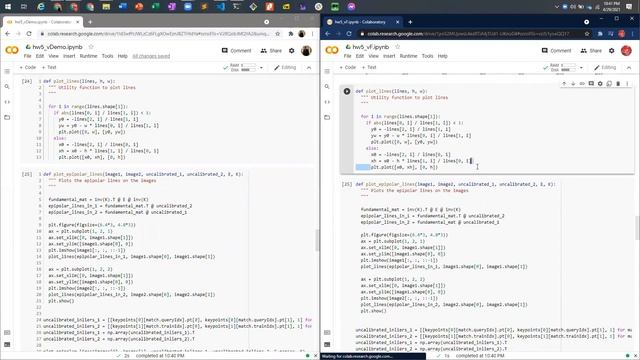Move cell down in hw5_vf cell toolbar
The height and width of the screenshot is (360, 640).
click(x=573, y=84)
